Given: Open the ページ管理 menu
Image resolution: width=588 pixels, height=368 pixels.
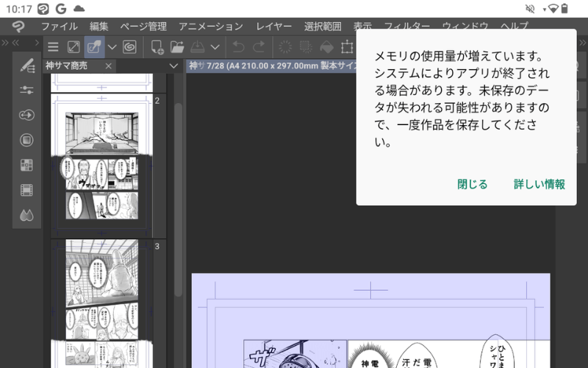Looking at the screenshot, I should pyautogui.click(x=143, y=26).
